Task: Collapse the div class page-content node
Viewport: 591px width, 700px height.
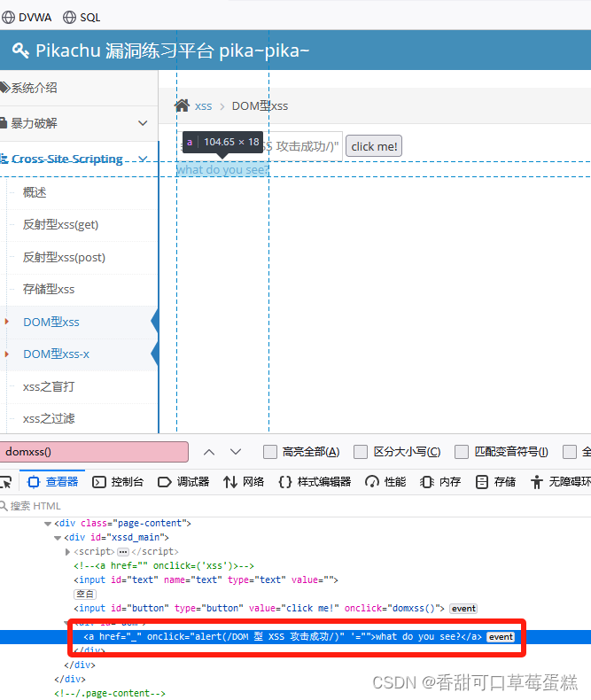Action: coord(48,524)
